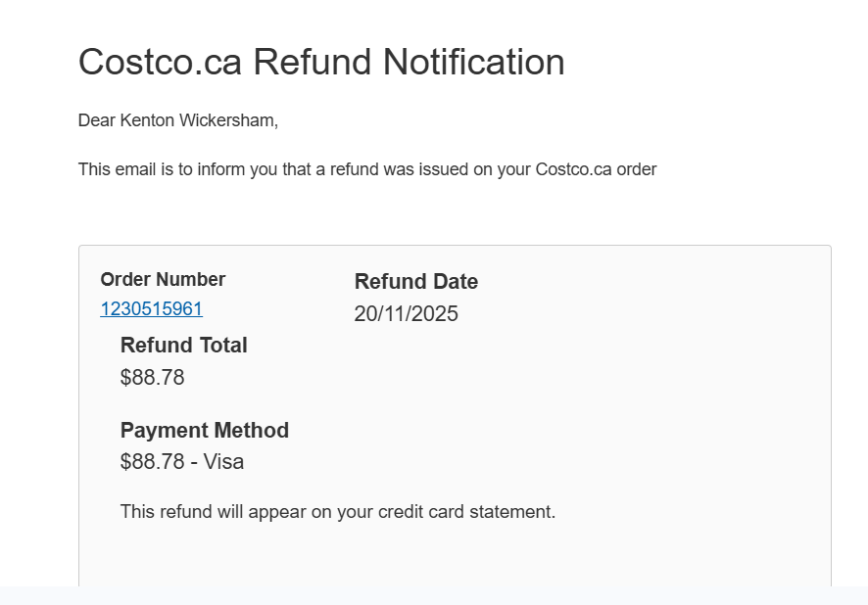Click the "Refund Total" label
The width and height of the screenshot is (868, 605).
[183, 346]
